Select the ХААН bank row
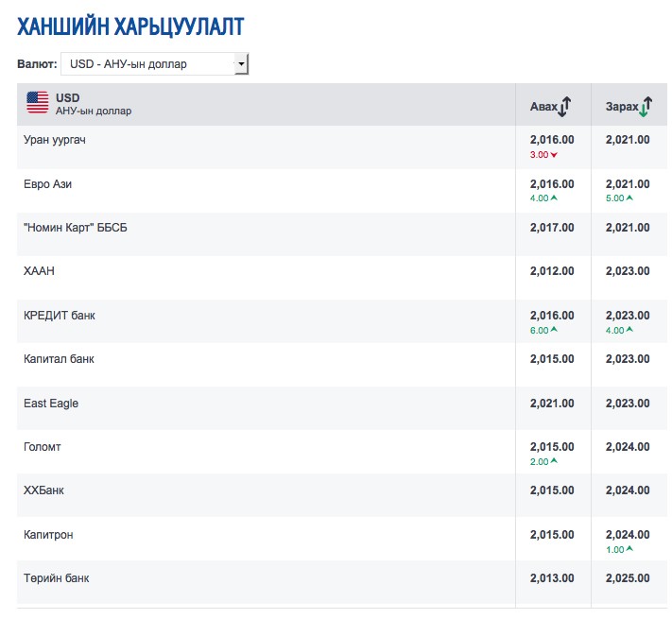The image size is (672, 619). (x=342, y=278)
